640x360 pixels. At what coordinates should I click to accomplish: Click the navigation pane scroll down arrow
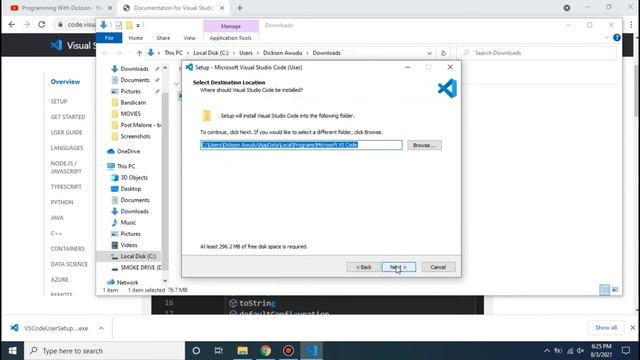[x=165, y=281]
